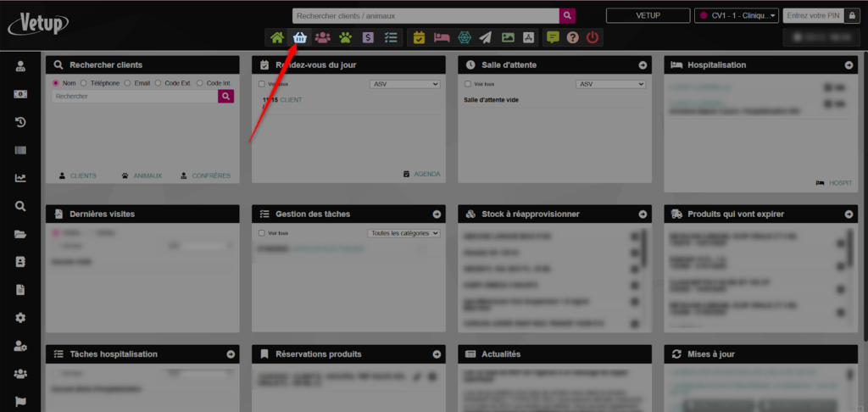
Task: Open the help question mark icon
Action: pos(573,37)
